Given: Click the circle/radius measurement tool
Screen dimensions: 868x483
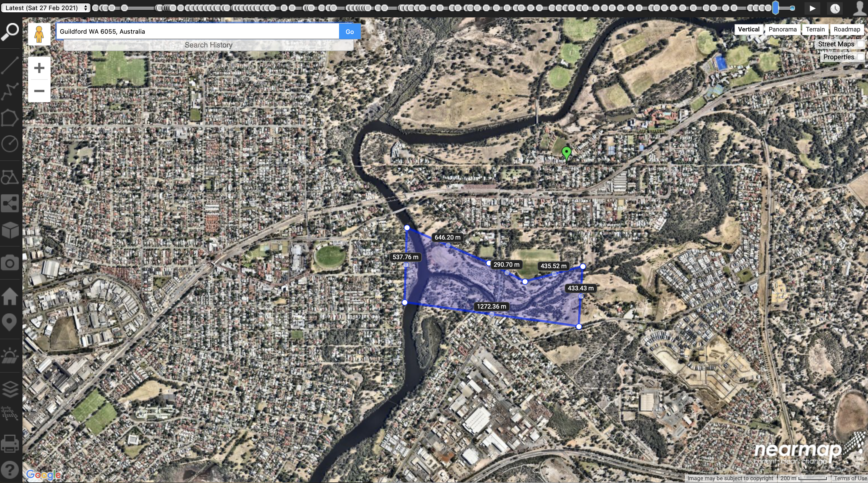Looking at the screenshot, I should (11, 145).
